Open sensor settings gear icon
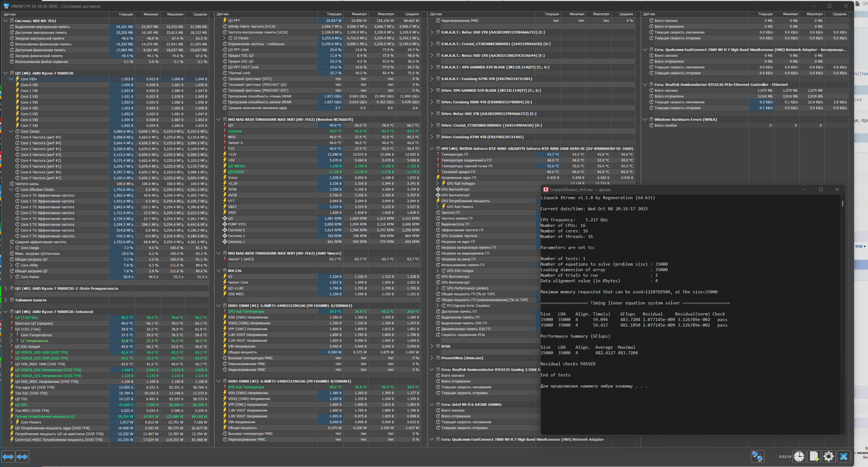 (x=829, y=456)
